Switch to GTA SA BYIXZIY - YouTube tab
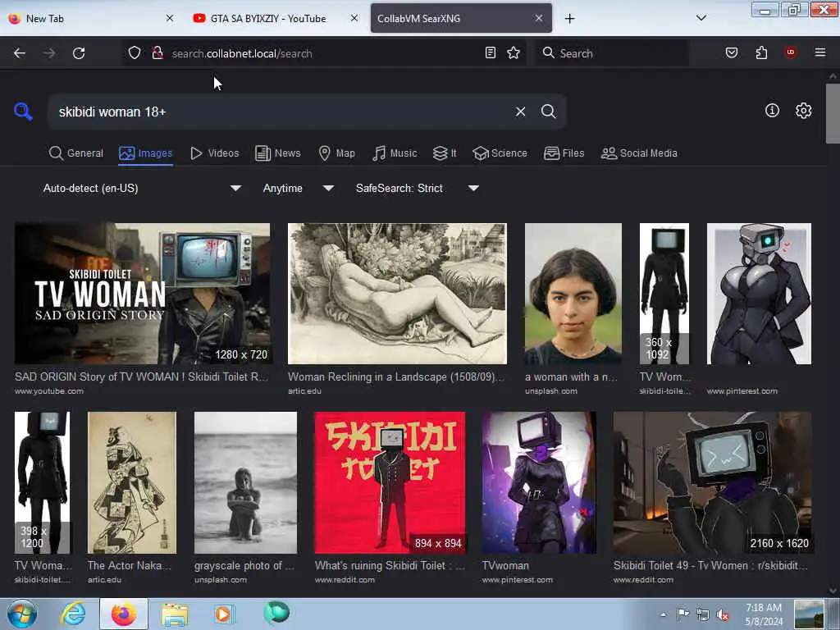Image resolution: width=840 pixels, height=630 pixels. (x=275, y=18)
